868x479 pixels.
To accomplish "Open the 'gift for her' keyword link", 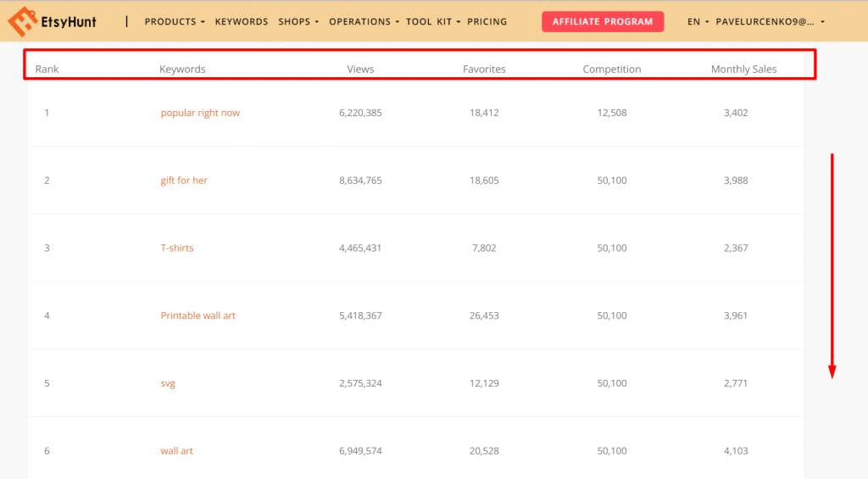I will (184, 181).
